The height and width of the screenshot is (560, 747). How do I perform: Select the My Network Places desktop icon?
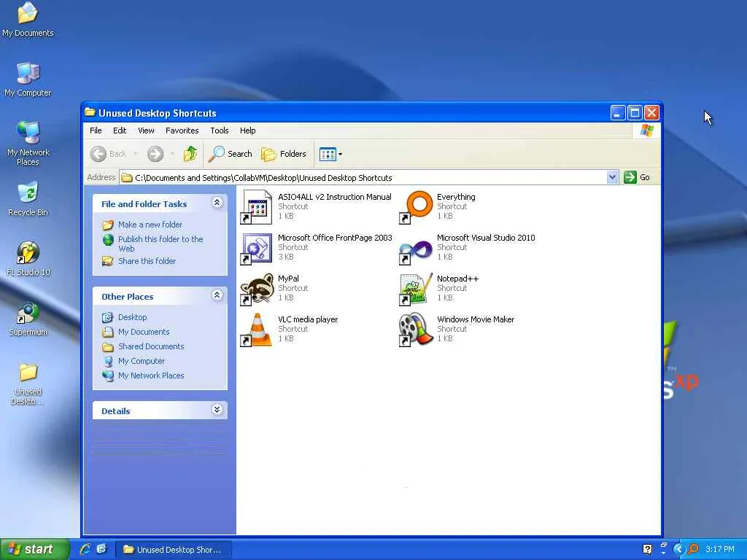tap(28, 144)
